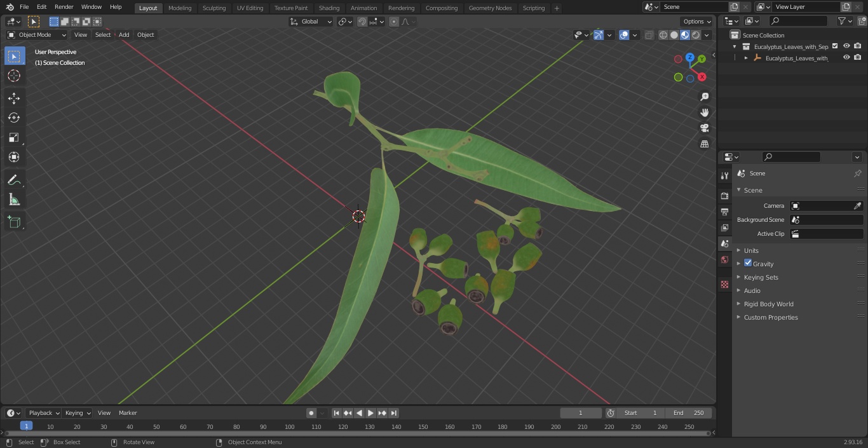Open the Object Mode dropdown
The image size is (868, 448).
[x=37, y=35]
